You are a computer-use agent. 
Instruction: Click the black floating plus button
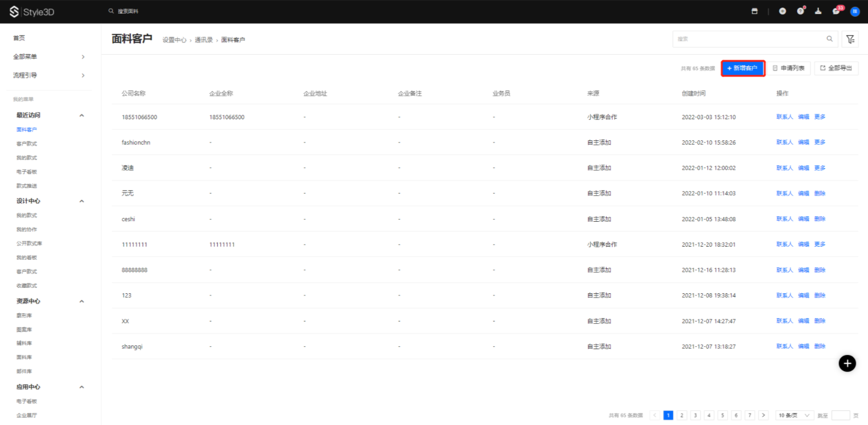coord(847,363)
